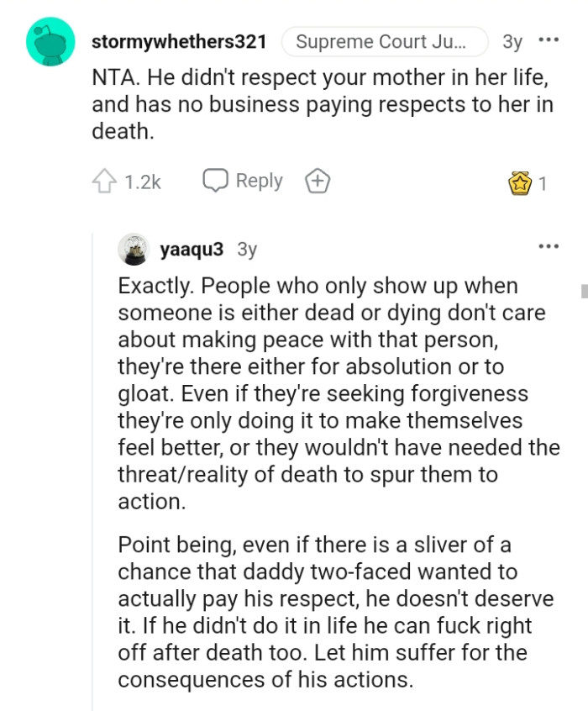This screenshot has width=588, height=711.
Task: Open the three-dot overflow icon on yaaqu3's reply
Action: pos(549,245)
